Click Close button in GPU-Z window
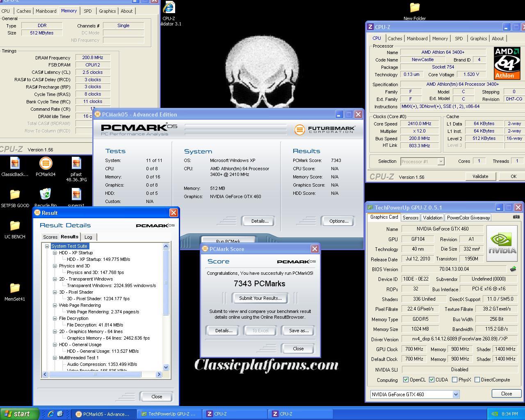 [x=507, y=394]
